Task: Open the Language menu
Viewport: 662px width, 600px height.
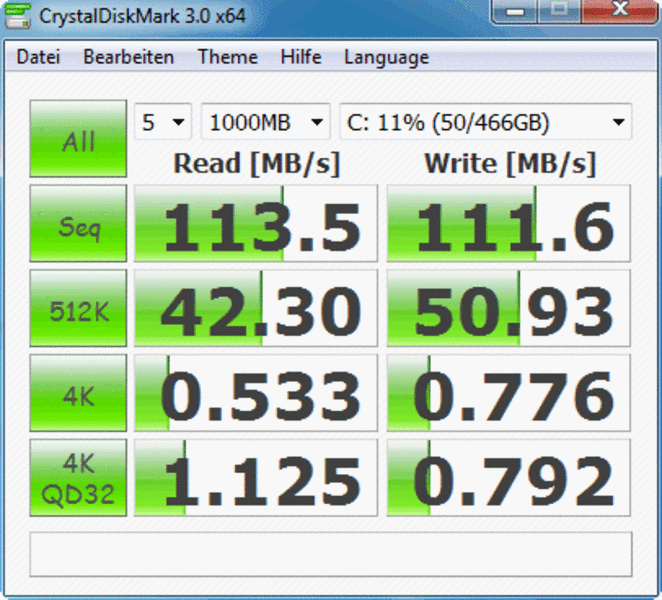Action: [x=387, y=58]
